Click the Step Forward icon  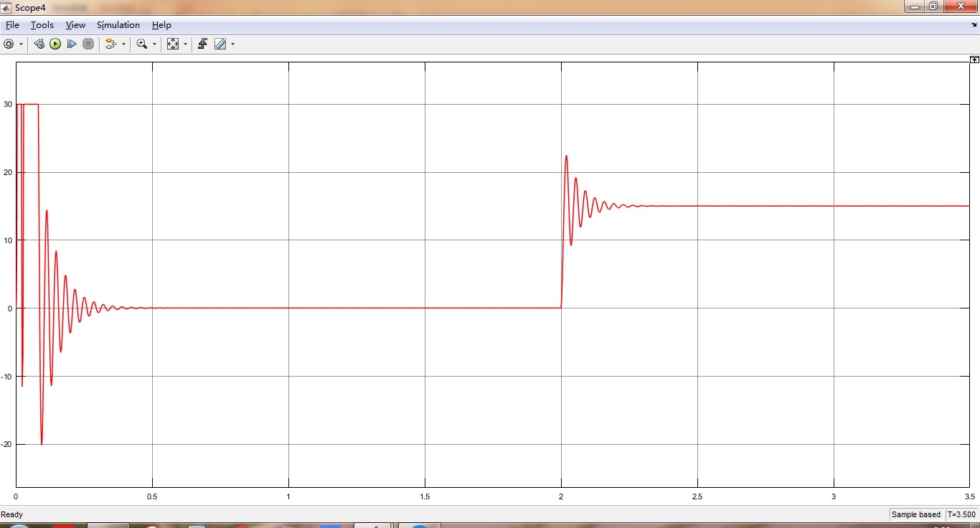tap(72, 44)
